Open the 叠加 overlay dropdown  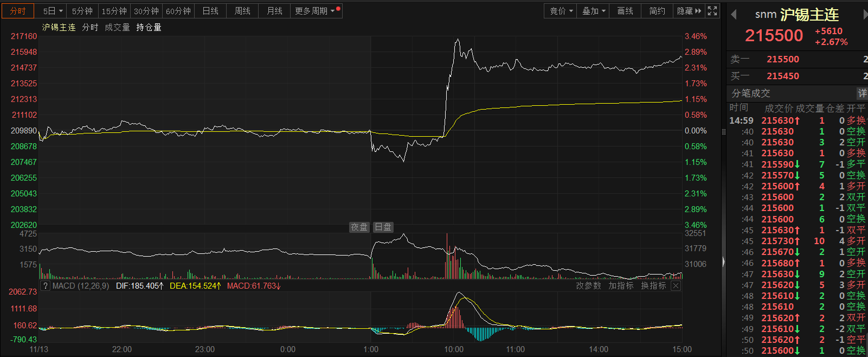tap(593, 11)
